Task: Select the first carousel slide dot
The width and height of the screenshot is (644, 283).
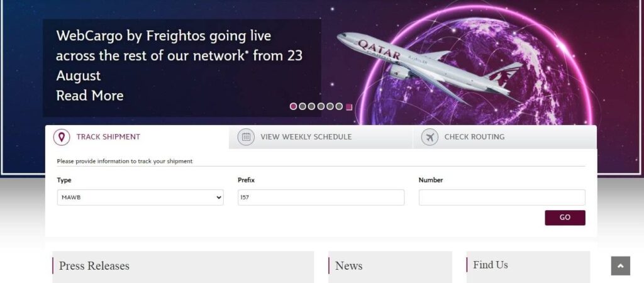Action: (293, 106)
